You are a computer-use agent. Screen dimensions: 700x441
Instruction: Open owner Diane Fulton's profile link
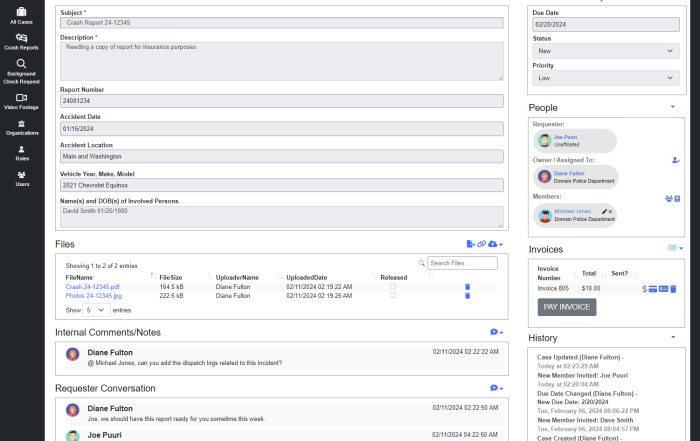569,173
